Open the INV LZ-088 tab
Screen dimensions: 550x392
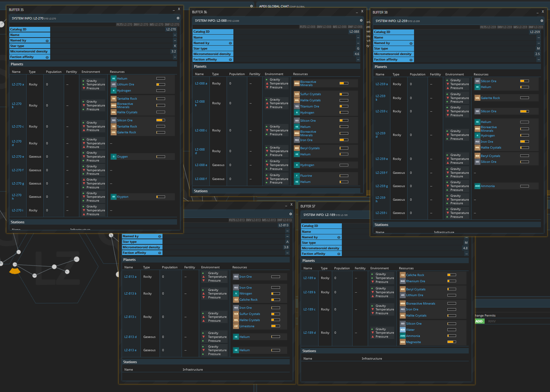click(x=324, y=27)
